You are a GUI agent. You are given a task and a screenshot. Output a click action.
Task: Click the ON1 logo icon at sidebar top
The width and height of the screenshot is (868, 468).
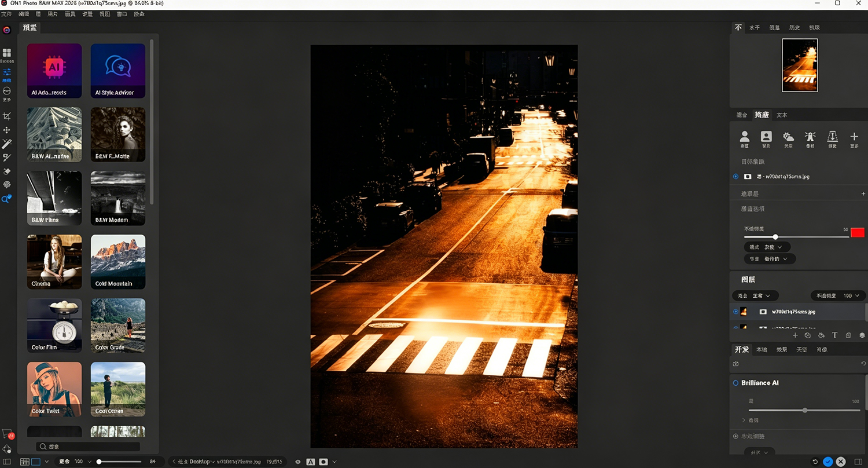tap(7, 30)
